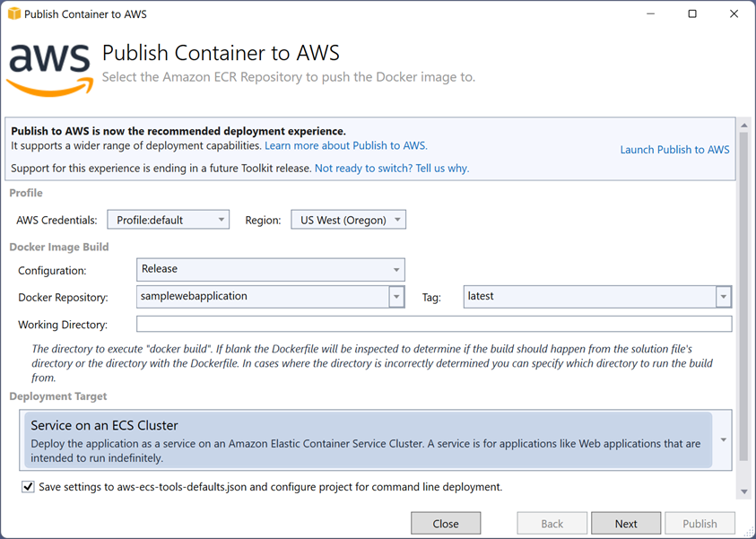Click the greyed-out Back button
The height and width of the screenshot is (539, 756).
pyautogui.click(x=552, y=524)
